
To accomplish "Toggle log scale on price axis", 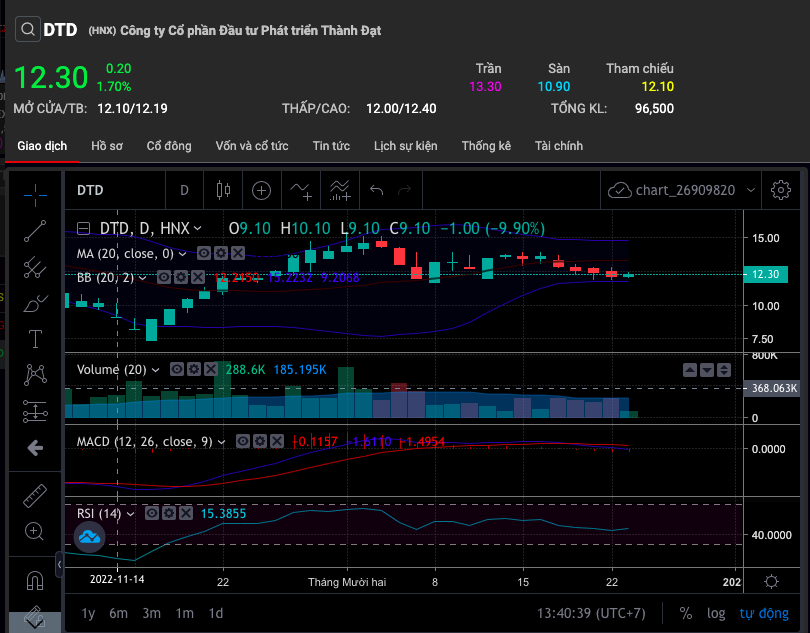I will point(716,613).
